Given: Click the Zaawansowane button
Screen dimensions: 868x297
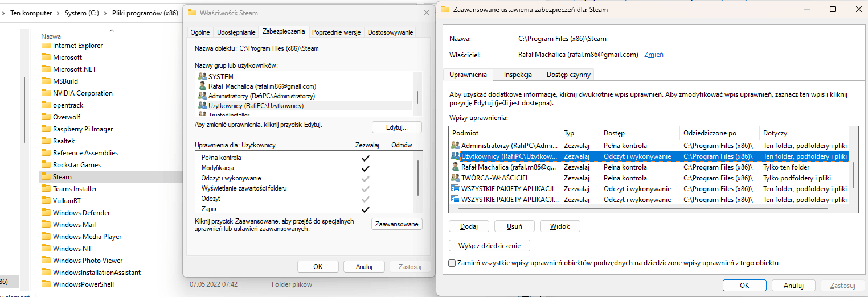Looking at the screenshot, I should click(x=398, y=224).
